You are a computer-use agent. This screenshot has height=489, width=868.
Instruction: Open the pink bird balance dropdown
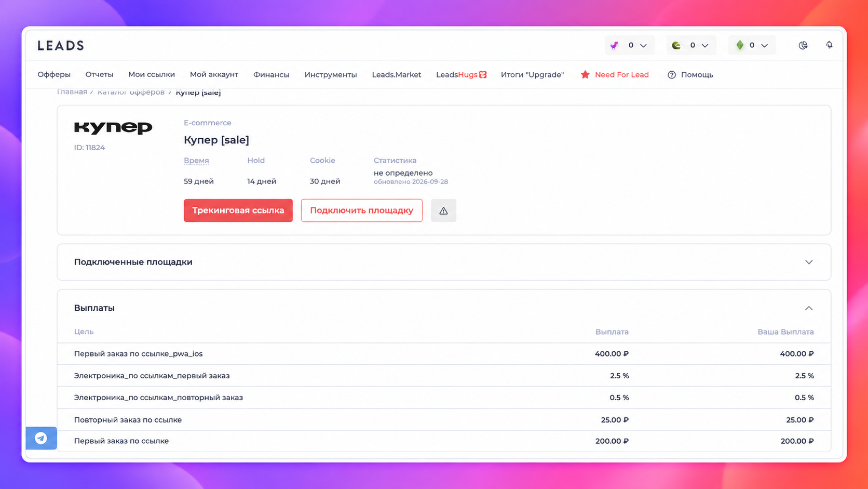click(x=630, y=45)
